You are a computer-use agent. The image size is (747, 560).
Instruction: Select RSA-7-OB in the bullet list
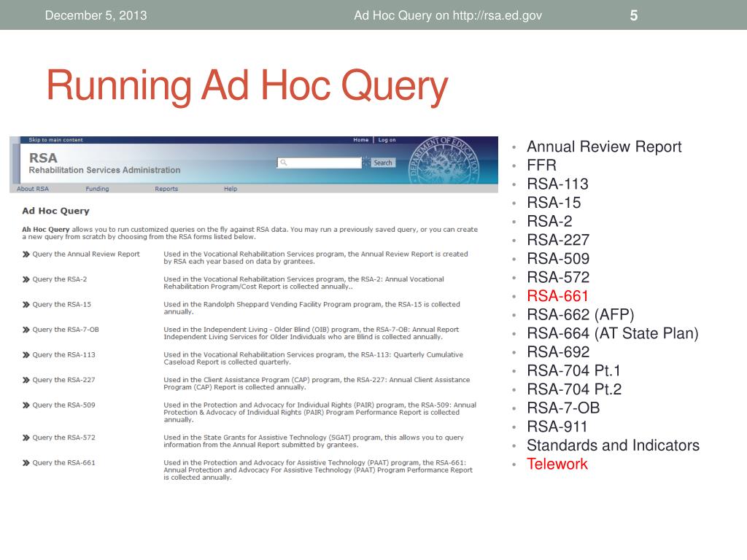click(x=563, y=408)
